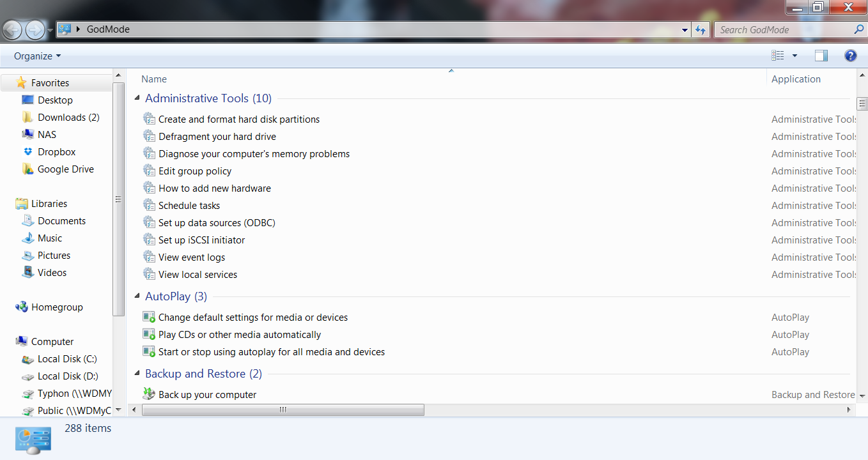This screenshot has width=868, height=460.
Task: Click the icon beside Start or stop using autoplay
Action: (149, 351)
